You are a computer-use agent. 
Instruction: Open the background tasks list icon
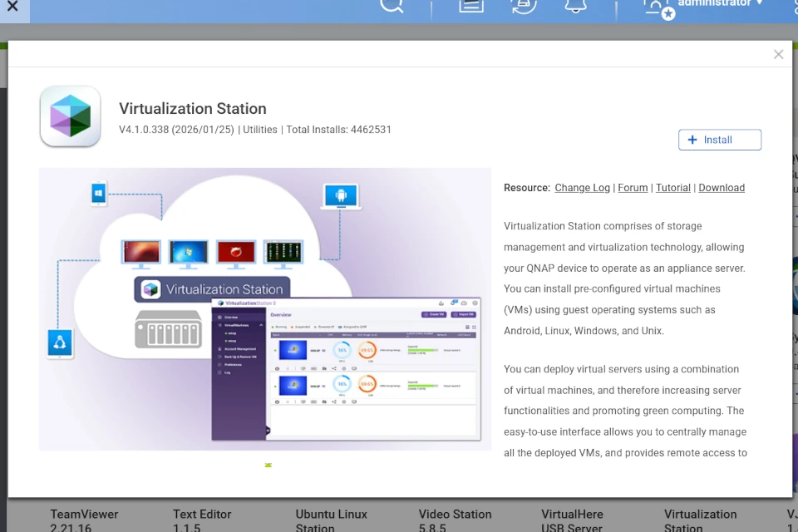pos(471,5)
